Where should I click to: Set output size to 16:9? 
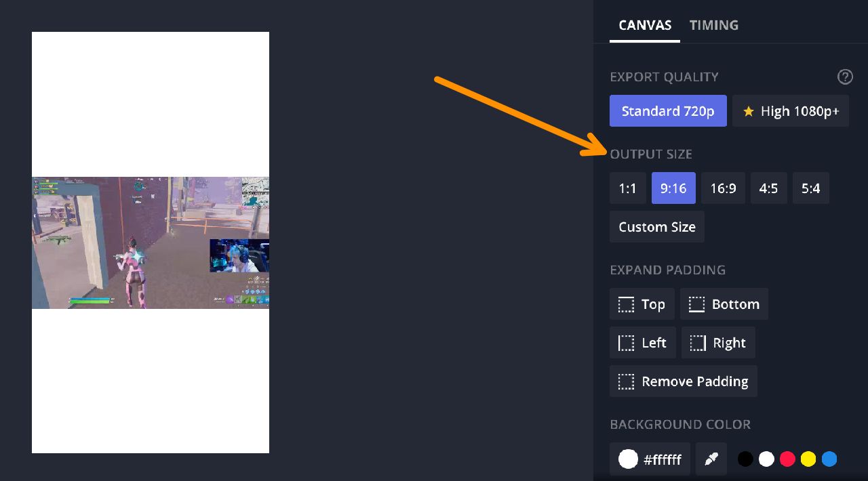coord(723,188)
